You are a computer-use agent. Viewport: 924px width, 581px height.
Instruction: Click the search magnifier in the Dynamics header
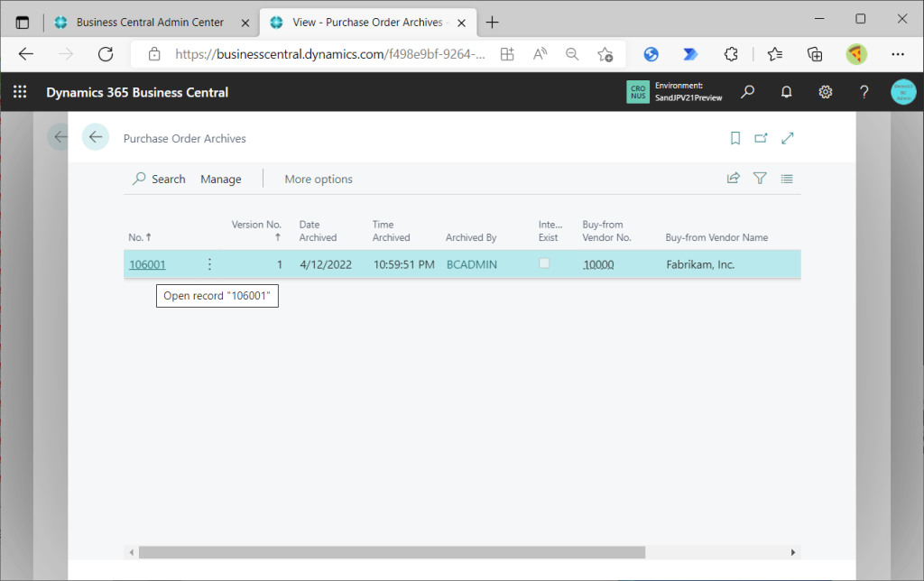pos(748,92)
